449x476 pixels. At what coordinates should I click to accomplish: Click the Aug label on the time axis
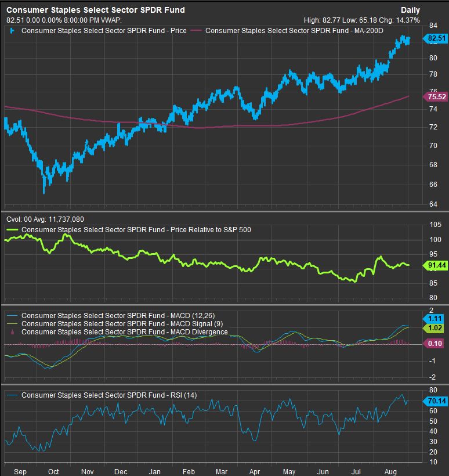(391, 472)
